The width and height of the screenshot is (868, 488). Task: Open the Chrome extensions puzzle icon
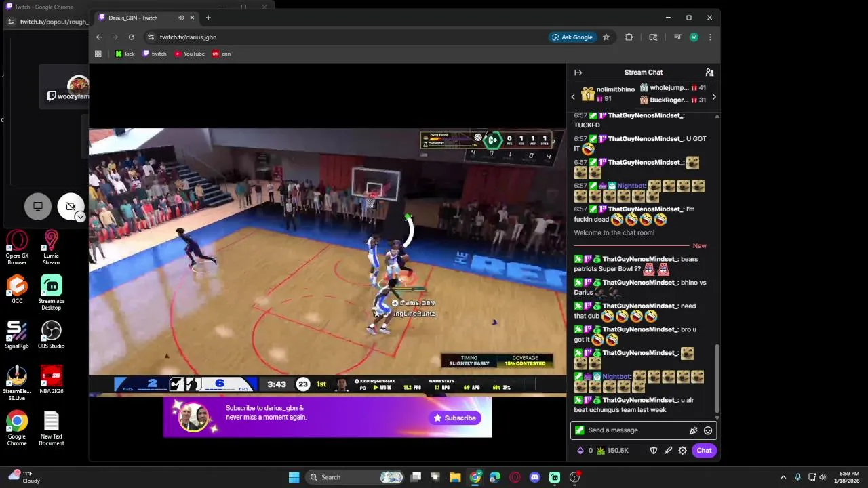pos(629,37)
